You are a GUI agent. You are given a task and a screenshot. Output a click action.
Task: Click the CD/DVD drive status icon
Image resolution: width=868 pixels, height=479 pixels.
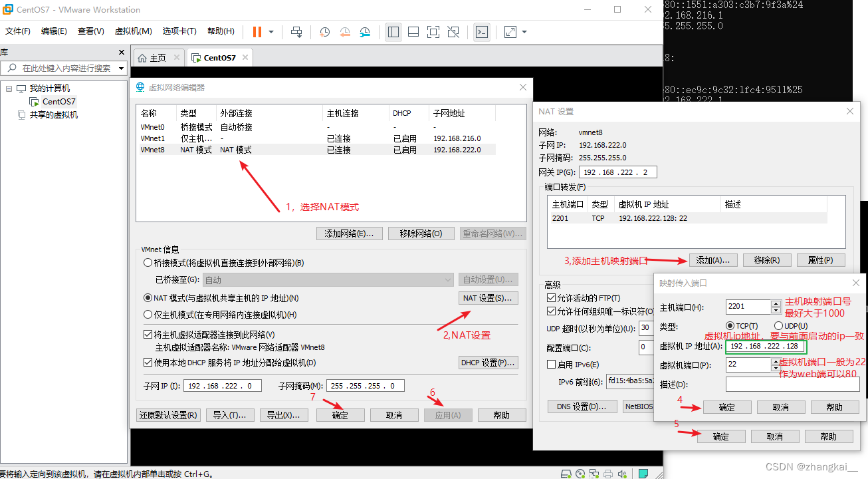click(x=580, y=474)
